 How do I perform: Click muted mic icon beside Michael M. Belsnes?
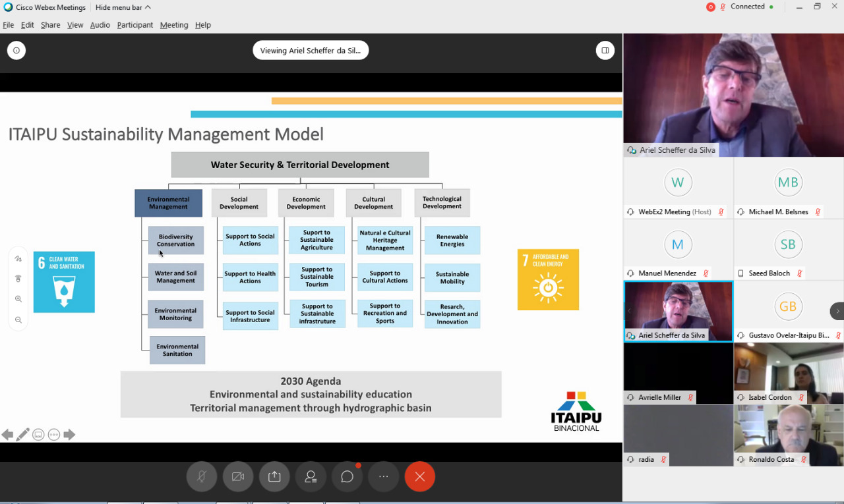coord(818,212)
